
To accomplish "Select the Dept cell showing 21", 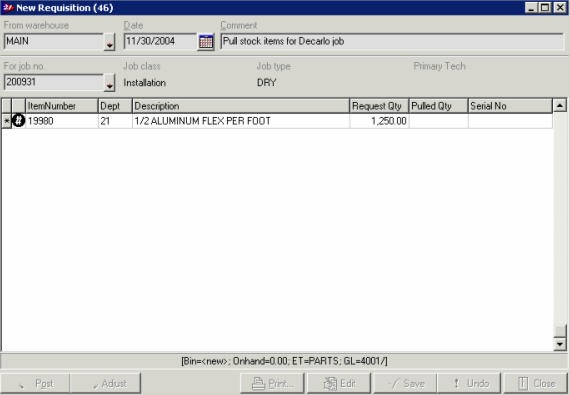I will coord(115,121).
